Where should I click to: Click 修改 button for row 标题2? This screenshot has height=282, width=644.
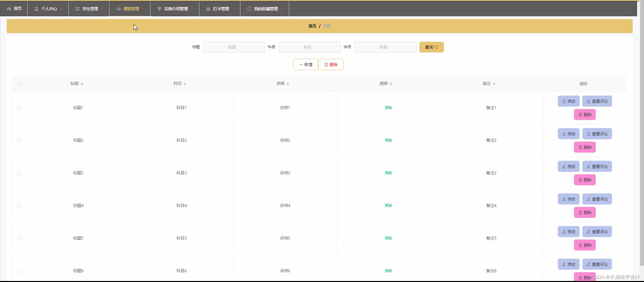[568, 134]
